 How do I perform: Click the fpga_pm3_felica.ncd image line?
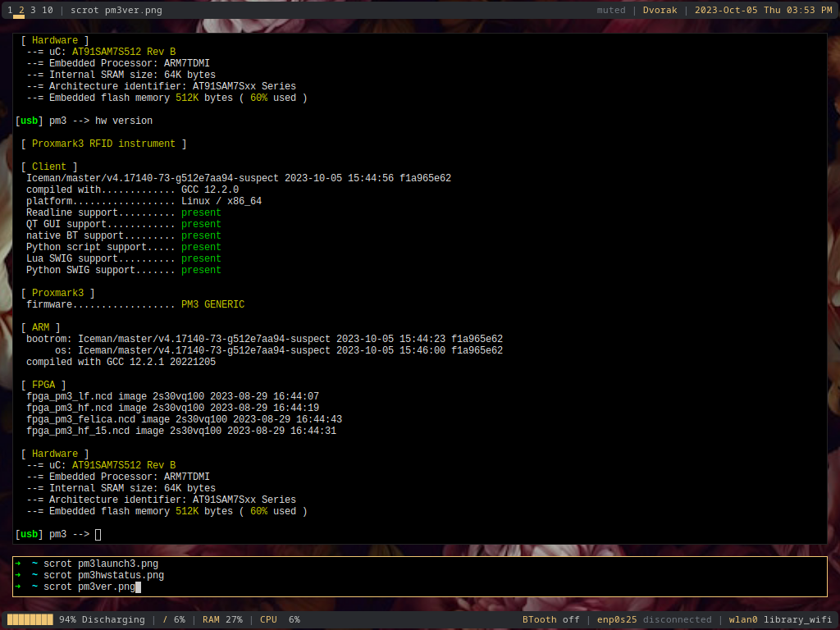185,419
